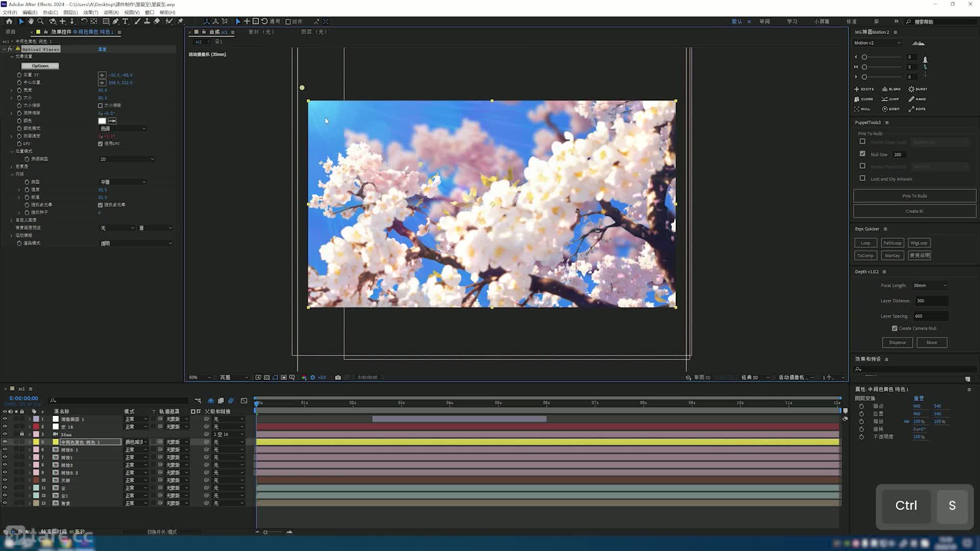Image resolution: width=980 pixels, height=551 pixels.
Task: Click the BURST tool in Motion 2
Action: [x=918, y=89]
